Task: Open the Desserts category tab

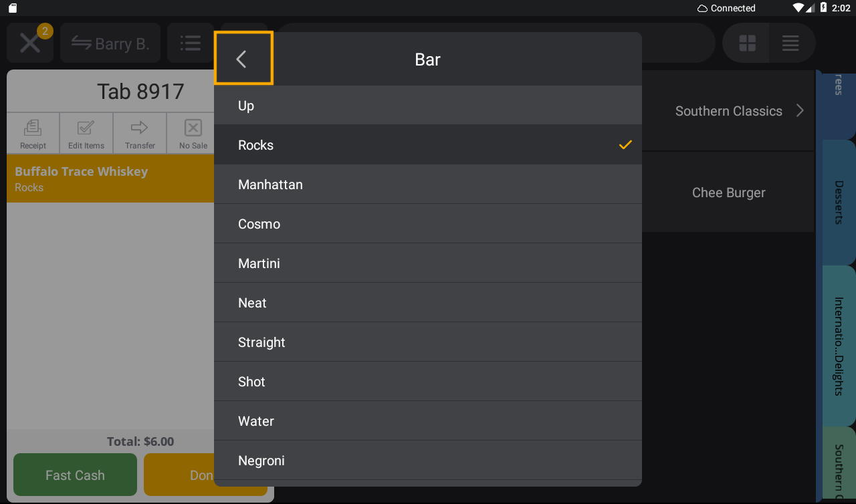Action: (837, 201)
